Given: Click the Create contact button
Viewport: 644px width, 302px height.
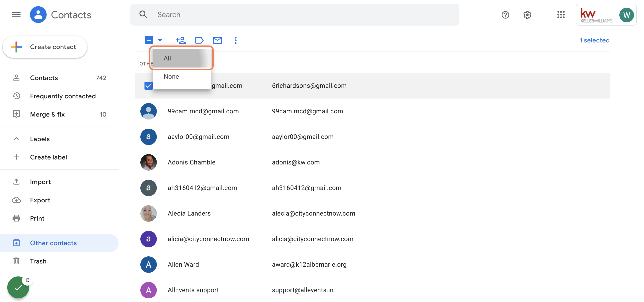Looking at the screenshot, I should [x=45, y=47].
